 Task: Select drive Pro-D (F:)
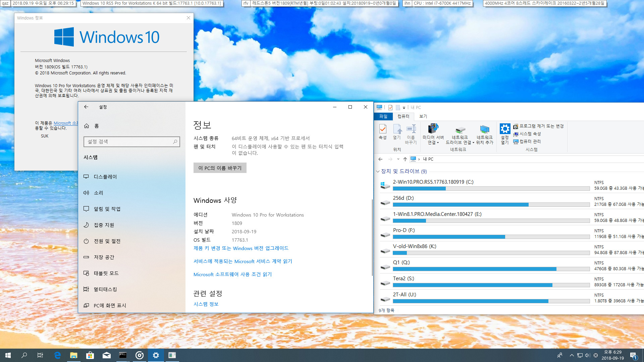click(x=512, y=233)
